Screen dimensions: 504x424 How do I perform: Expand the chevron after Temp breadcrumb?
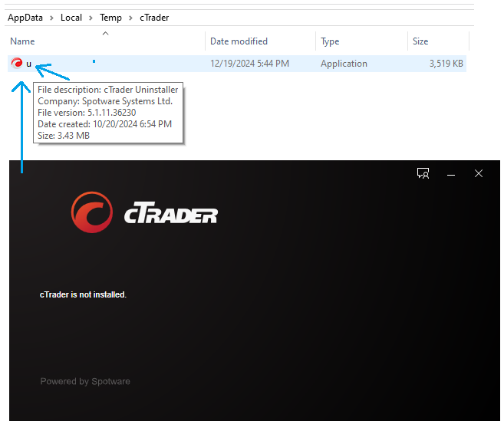pyautogui.click(x=130, y=18)
